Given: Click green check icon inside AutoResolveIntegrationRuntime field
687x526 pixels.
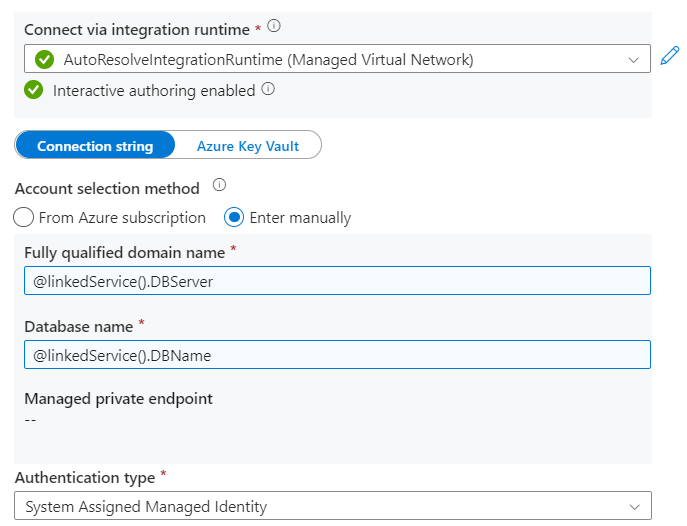Looking at the screenshot, I should coord(44,60).
